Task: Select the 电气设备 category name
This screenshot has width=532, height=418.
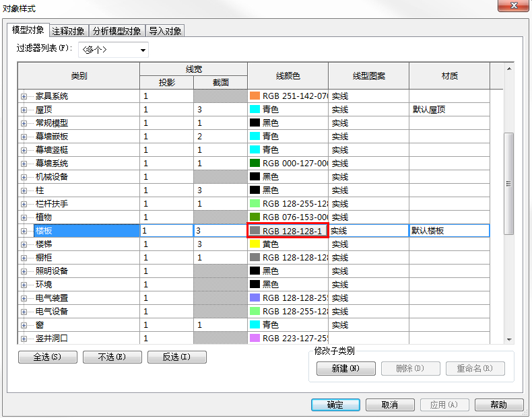Action: [x=52, y=312]
